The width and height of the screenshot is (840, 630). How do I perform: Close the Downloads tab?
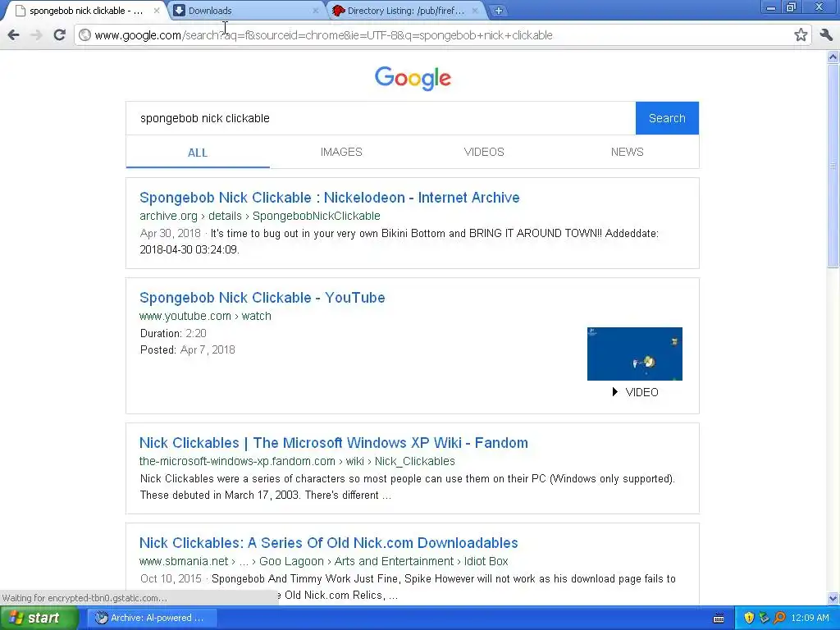click(x=315, y=10)
